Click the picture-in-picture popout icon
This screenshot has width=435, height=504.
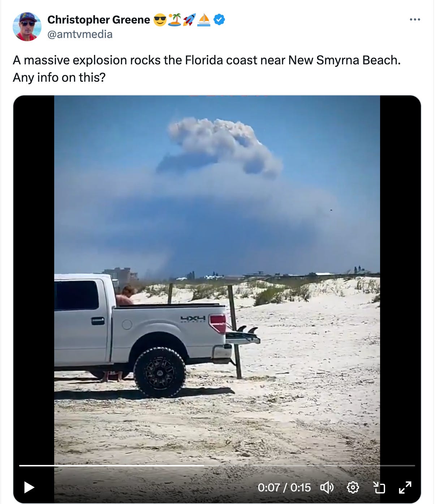point(379,487)
